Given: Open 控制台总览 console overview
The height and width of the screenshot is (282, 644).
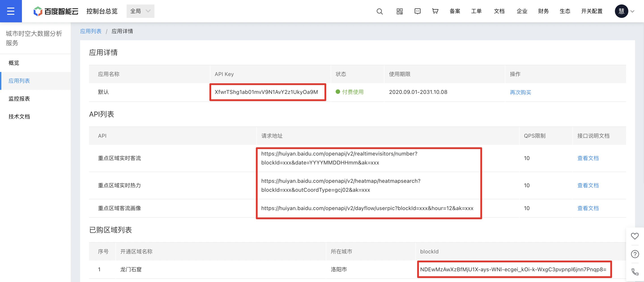Looking at the screenshot, I should pyautogui.click(x=102, y=11).
